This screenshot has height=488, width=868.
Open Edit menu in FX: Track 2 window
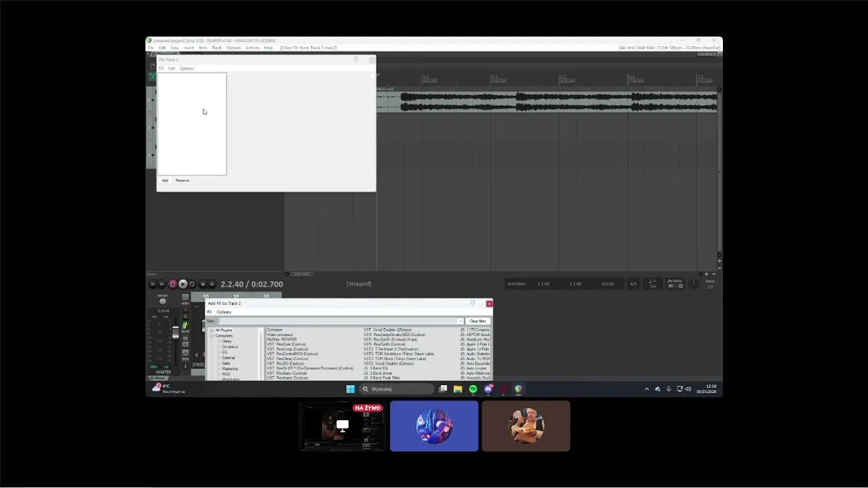[172, 68]
